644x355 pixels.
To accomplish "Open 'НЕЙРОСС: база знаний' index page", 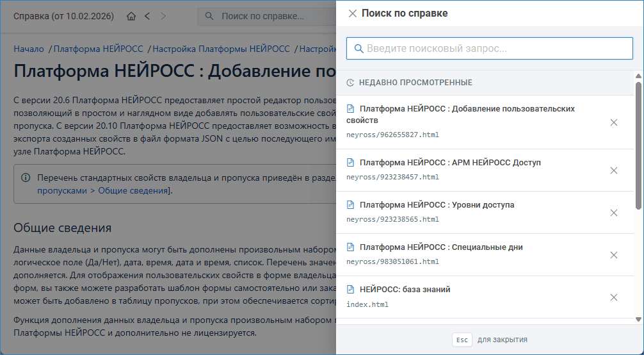I will pos(405,290).
